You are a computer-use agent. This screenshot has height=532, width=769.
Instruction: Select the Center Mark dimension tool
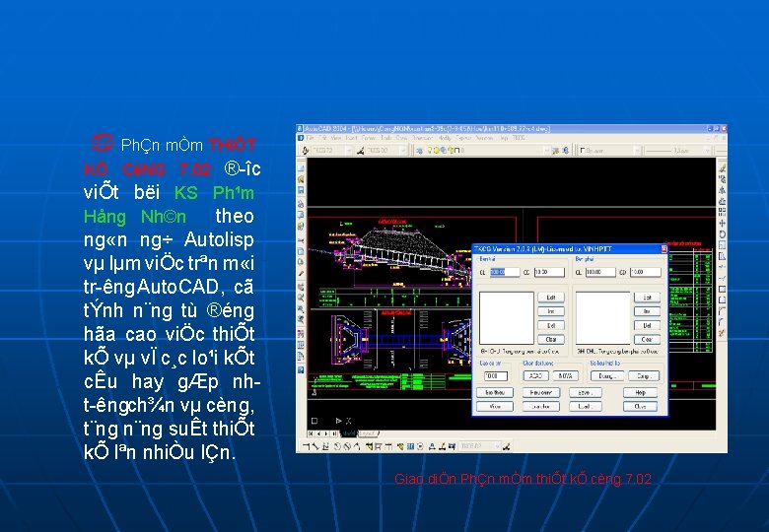tap(421, 446)
